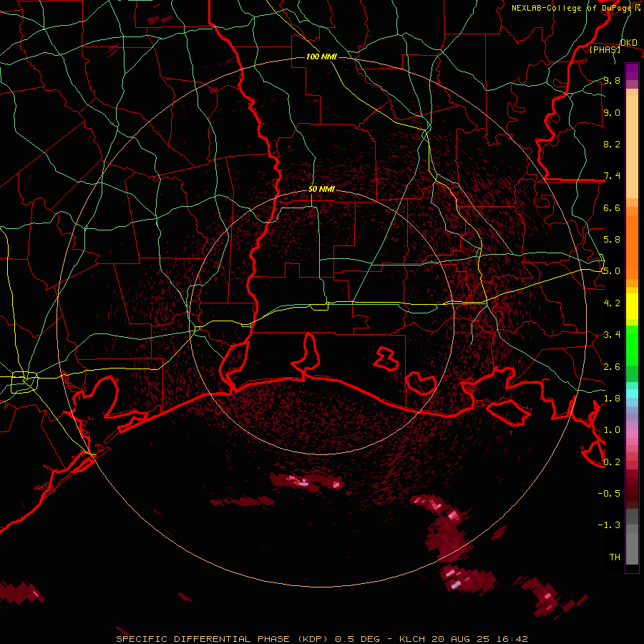The height and width of the screenshot is (644, 644).
Task: Click the 100 NMI range ring label
Action: (x=321, y=57)
